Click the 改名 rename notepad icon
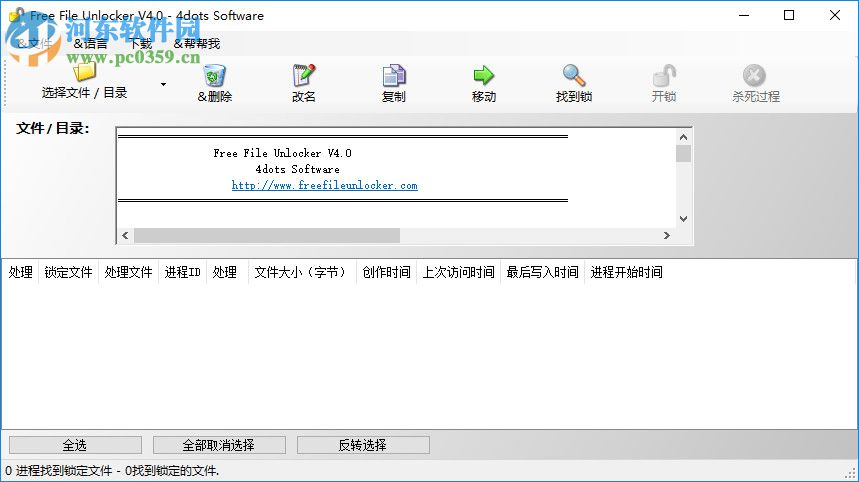859x482 pixels. pyautogui.click(x=303, y=75)
